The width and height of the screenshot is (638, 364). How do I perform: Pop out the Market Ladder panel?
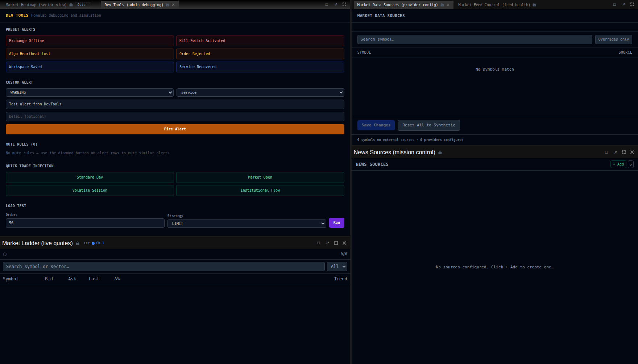327,243
